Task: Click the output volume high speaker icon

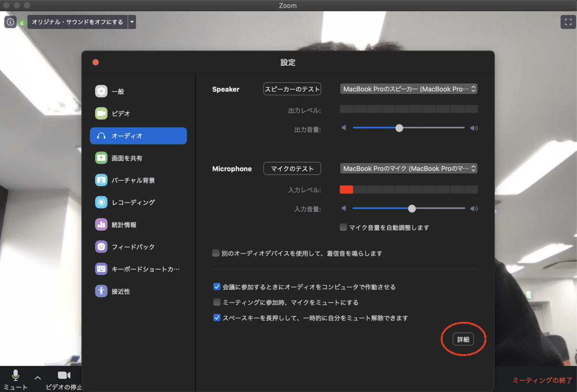Action: pyautogui.click(x=474, y=128)
